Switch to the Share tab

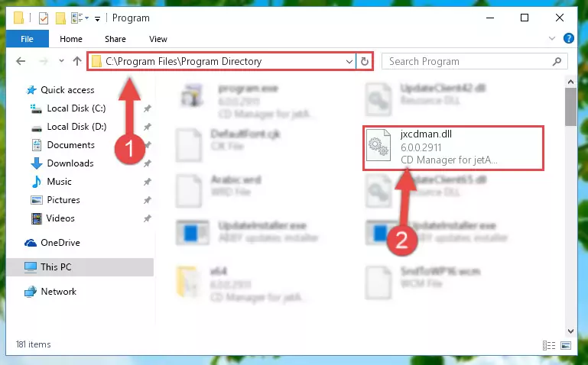(115, 39)
